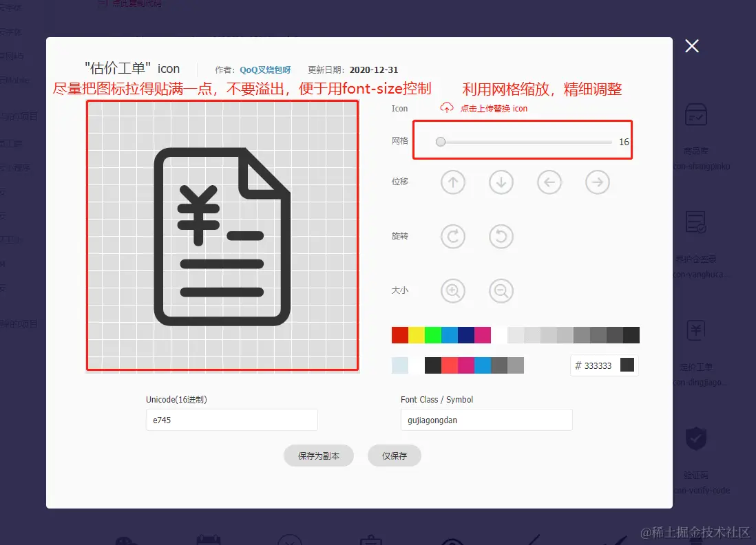Pick the coral red swatch in the lower palette row
Viewport: 756px width, 545px height.
(450, 365)
